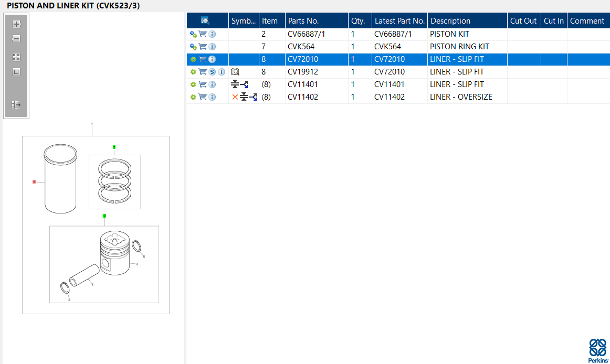Click green callout 2 above piston assembly
The height and width of the screenshot is (364, 610).
[104, 216]
